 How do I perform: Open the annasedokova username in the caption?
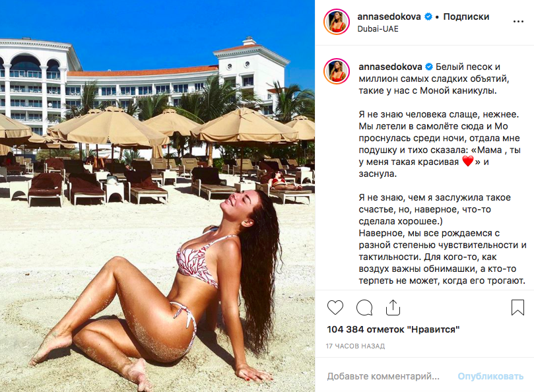pyautogui.click(x=390, y=67)
